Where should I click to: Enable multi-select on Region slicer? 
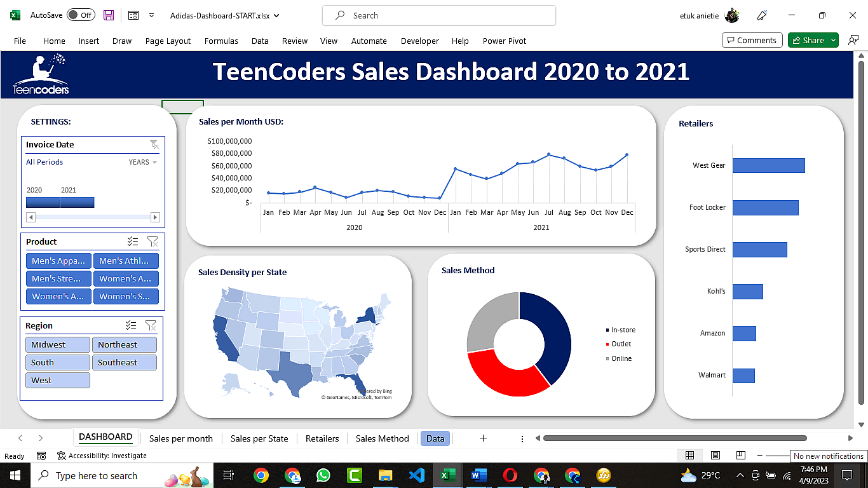tap(131, 325)
